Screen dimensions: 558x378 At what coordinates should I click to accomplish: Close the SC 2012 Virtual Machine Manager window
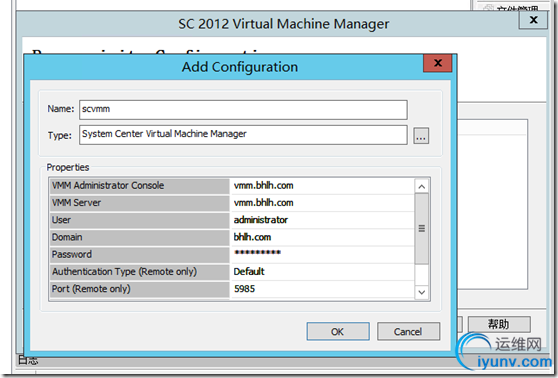point(533,20)
